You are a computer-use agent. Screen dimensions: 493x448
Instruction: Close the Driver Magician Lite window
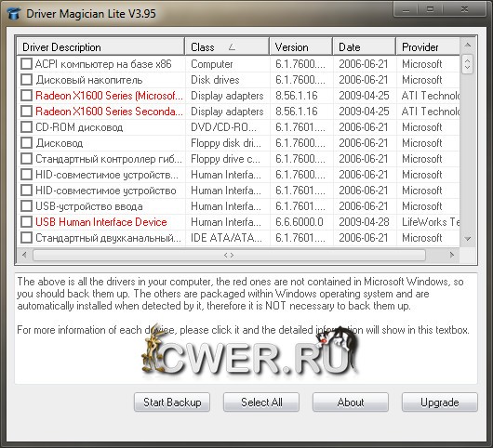pyautogui.click(x=464, y=8)
